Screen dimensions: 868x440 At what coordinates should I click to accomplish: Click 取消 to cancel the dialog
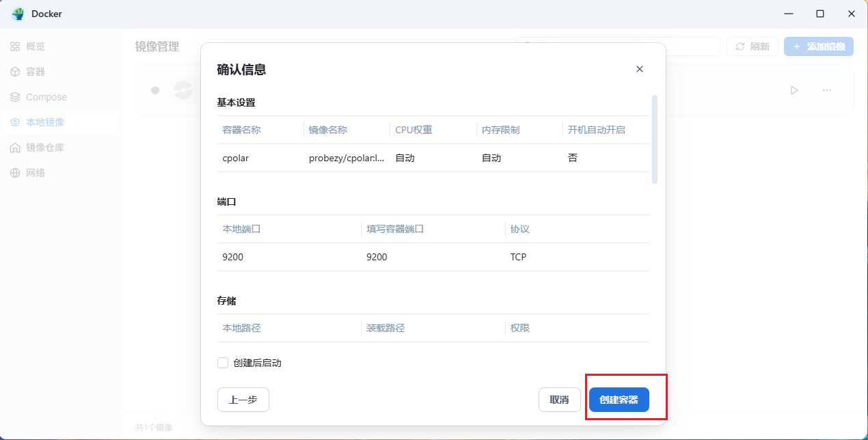pos(559,400)
